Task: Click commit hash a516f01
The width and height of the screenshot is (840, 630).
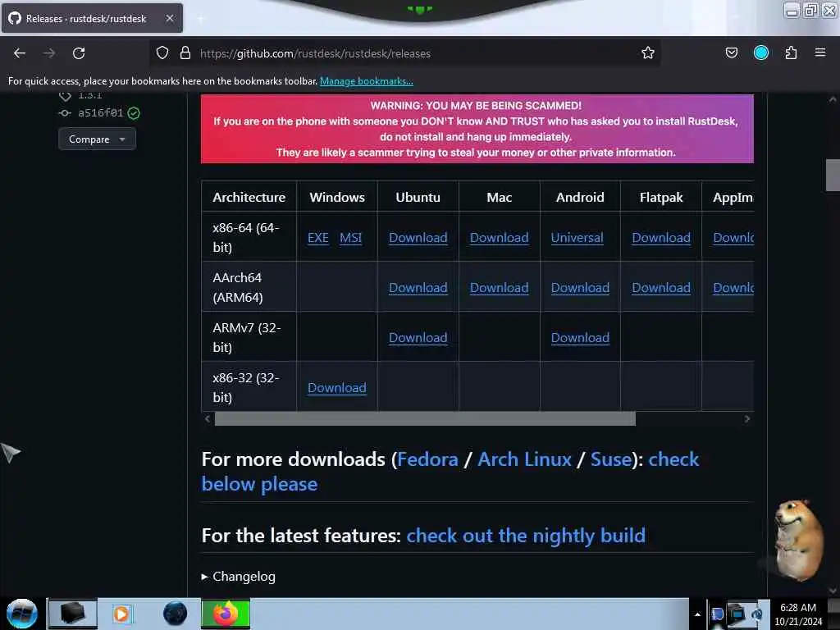Action: [x=101, y=113]
